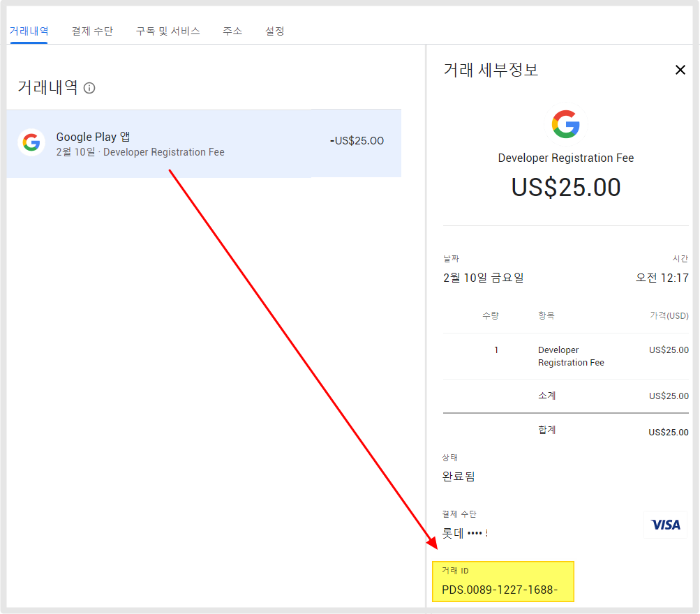Click the 시간 label
The height and width of the screenshot is (614, 700).
680,258
